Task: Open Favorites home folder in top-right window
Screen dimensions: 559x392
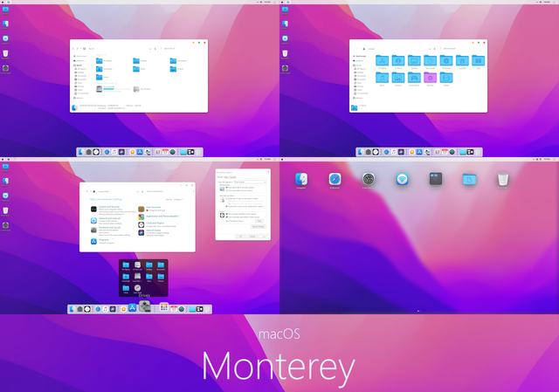Action: pyautogui.click(x=462, y=60)
